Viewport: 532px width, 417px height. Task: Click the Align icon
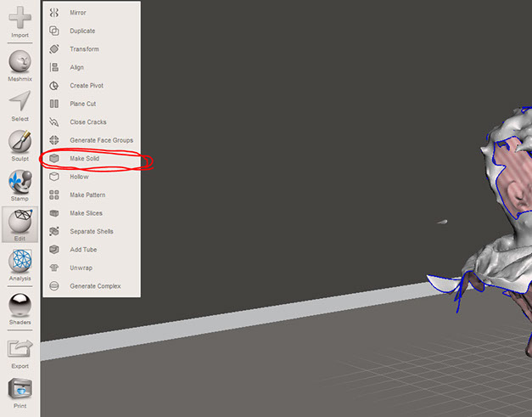(54, 67)
